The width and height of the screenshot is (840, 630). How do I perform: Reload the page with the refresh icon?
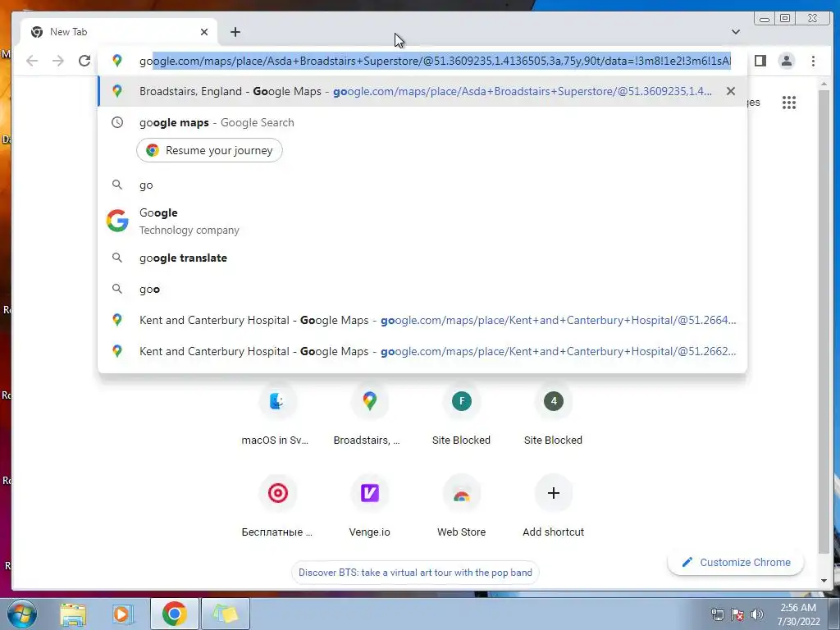84,61
